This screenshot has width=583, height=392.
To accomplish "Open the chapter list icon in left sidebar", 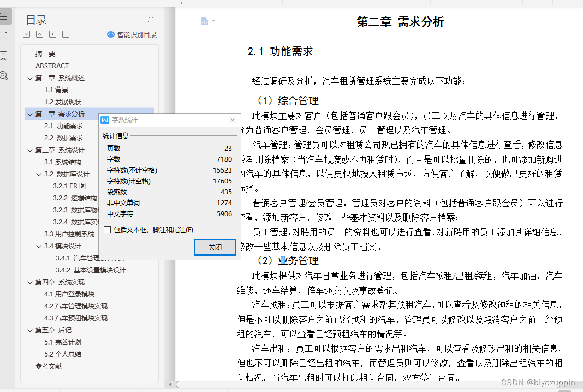I will pyautogui.click(x=4, y=36).
